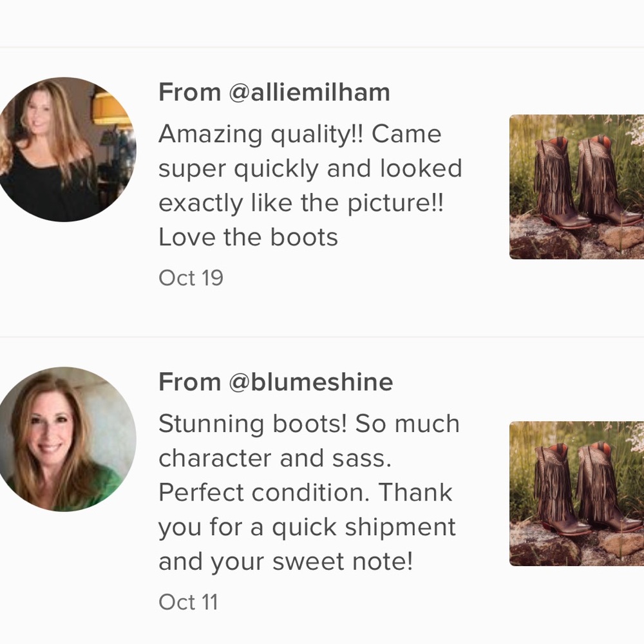Tap the 'Perfect condition. Thank' review line
644x644 pixels.
tap(305, 493)
